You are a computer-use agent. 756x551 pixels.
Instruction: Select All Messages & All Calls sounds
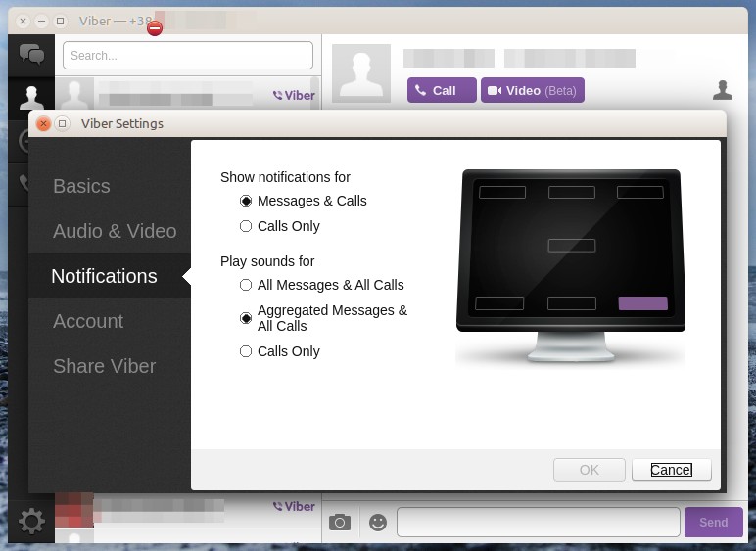pos(322,285)
